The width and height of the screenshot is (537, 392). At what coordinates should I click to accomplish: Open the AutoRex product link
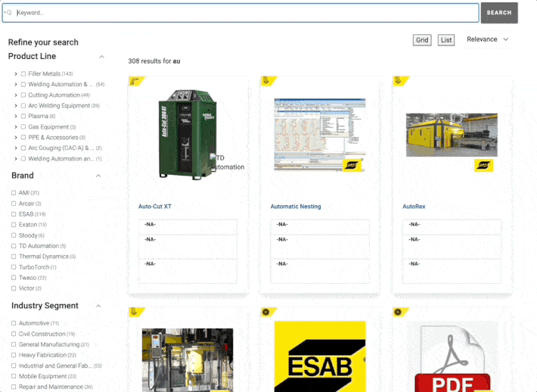(x=414, y=207)
